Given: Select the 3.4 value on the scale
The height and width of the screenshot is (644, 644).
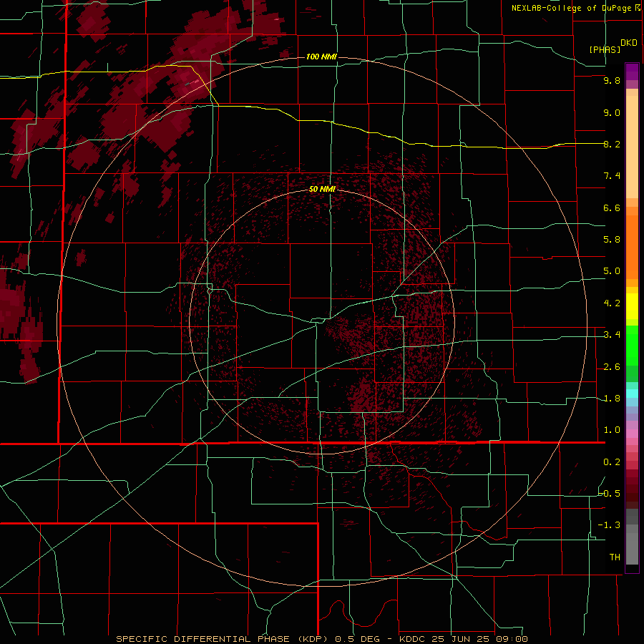Looking at the screenshot, I should (612, 335).
